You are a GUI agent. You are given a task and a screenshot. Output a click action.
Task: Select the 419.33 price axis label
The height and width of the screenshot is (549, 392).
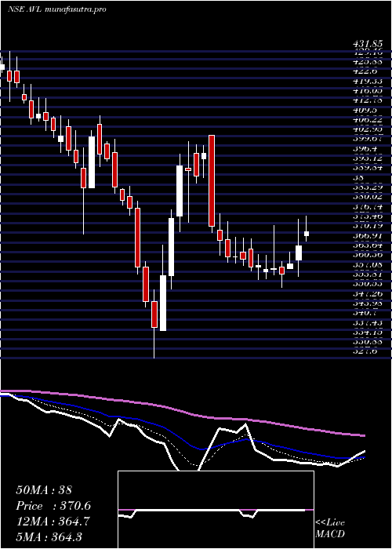tap(368, 82)
